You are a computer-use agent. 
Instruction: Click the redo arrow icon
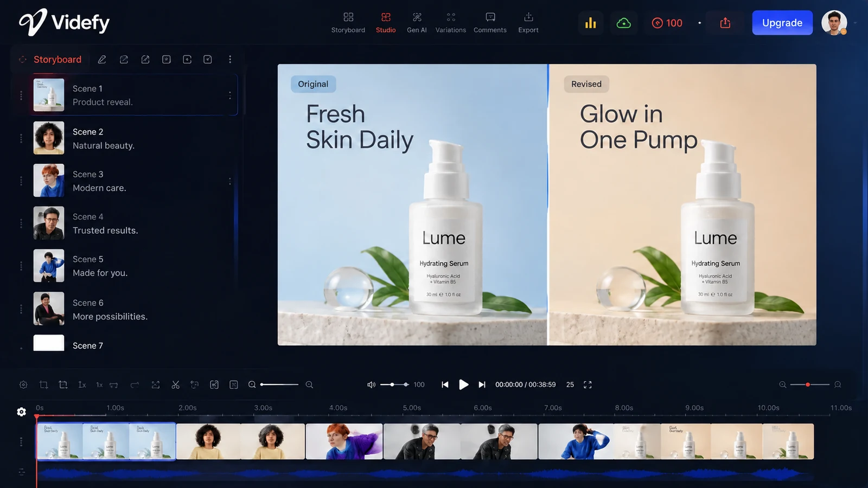coord(135,384)
